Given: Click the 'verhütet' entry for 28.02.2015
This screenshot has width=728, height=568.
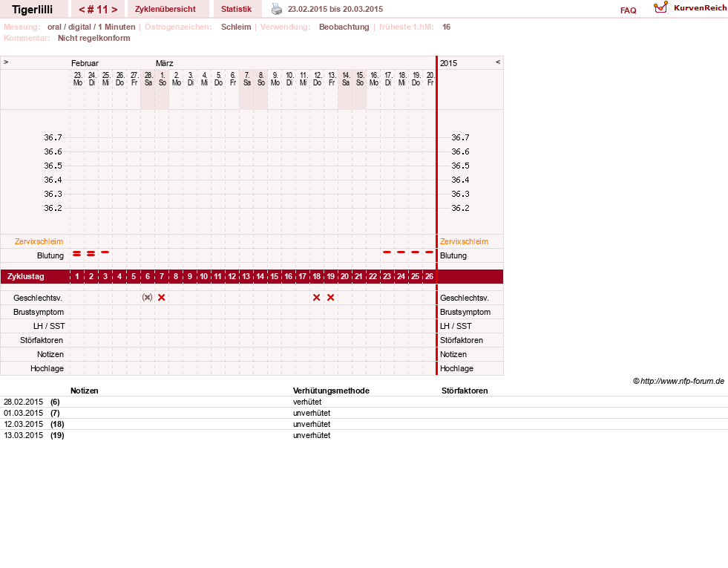Looking at the screenshot, I should 307,402.
